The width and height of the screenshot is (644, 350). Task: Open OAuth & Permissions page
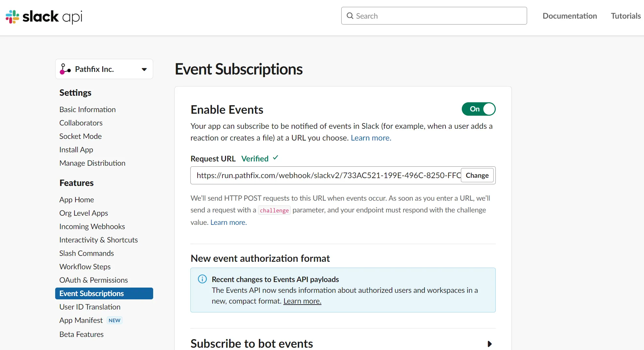[93, 280]
